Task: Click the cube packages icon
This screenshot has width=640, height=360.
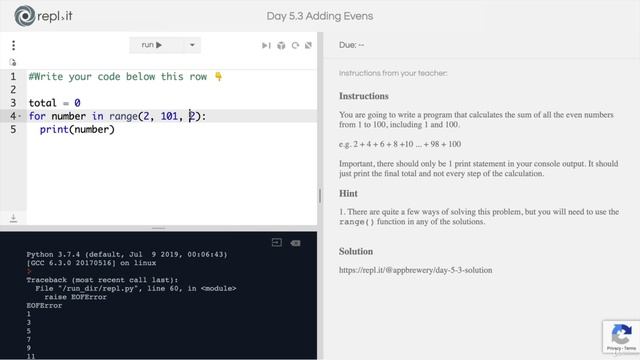Action: tap(281, 45)
